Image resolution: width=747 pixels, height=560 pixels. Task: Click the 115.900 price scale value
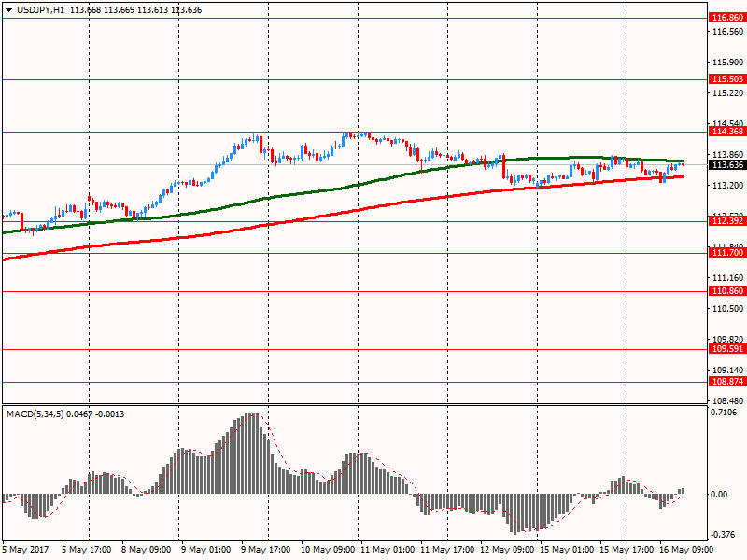click(x=727, y=63)
